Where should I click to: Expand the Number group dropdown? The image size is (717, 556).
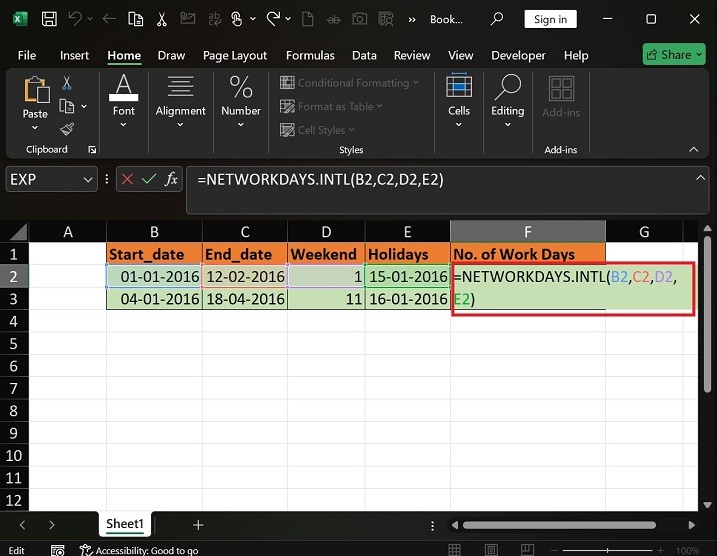241,124
